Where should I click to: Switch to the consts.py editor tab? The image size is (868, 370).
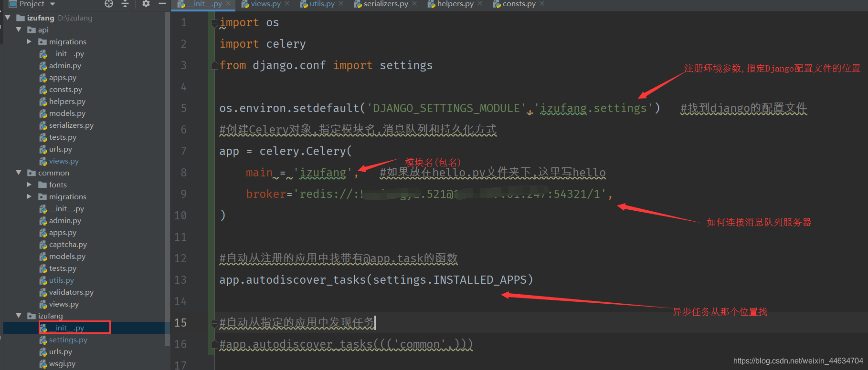tap(519, 4)
